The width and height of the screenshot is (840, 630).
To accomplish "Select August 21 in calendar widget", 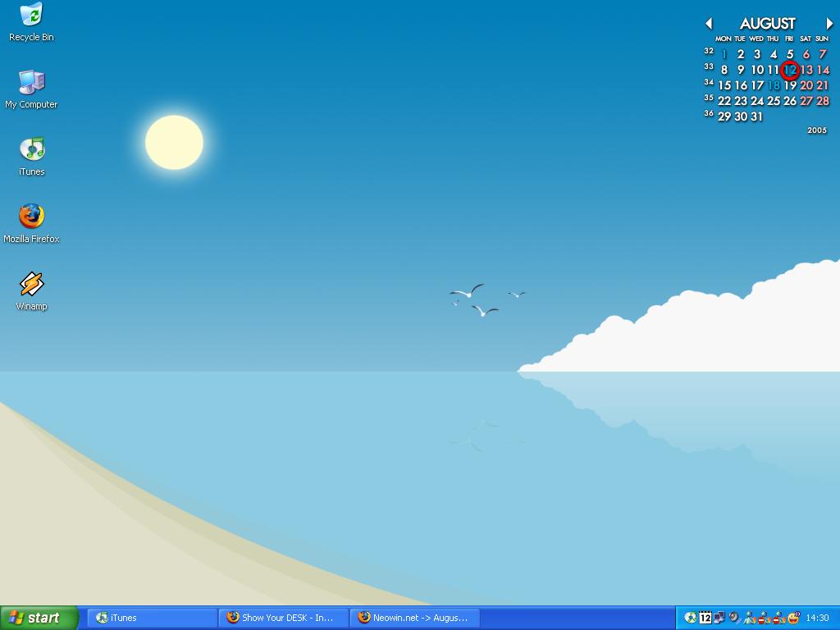I will pyautogui.click(x=823, y=85).
